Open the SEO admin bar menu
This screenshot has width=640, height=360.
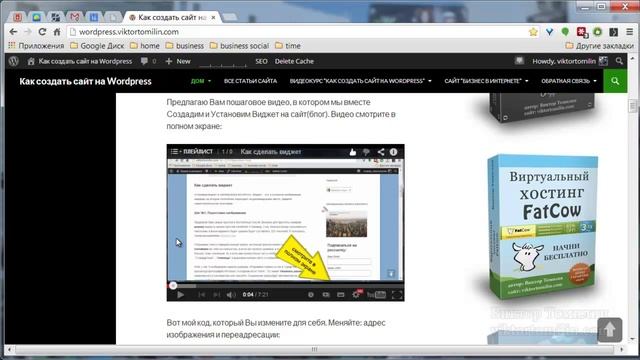click(261, 61)
